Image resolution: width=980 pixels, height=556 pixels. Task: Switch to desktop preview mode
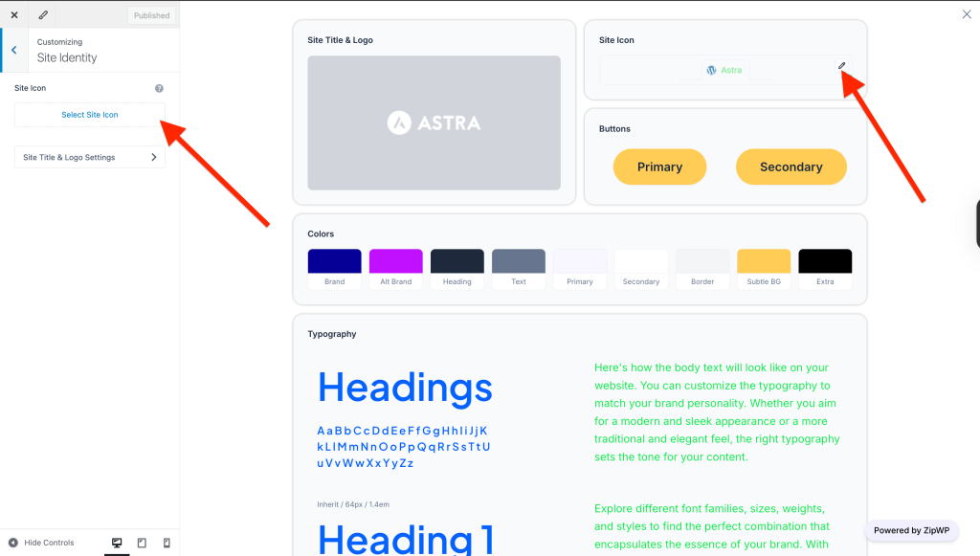117,543
